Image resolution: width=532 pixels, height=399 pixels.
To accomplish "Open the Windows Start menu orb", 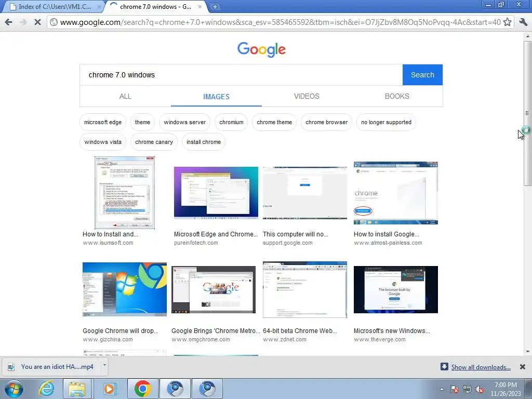I will point(14,389).
